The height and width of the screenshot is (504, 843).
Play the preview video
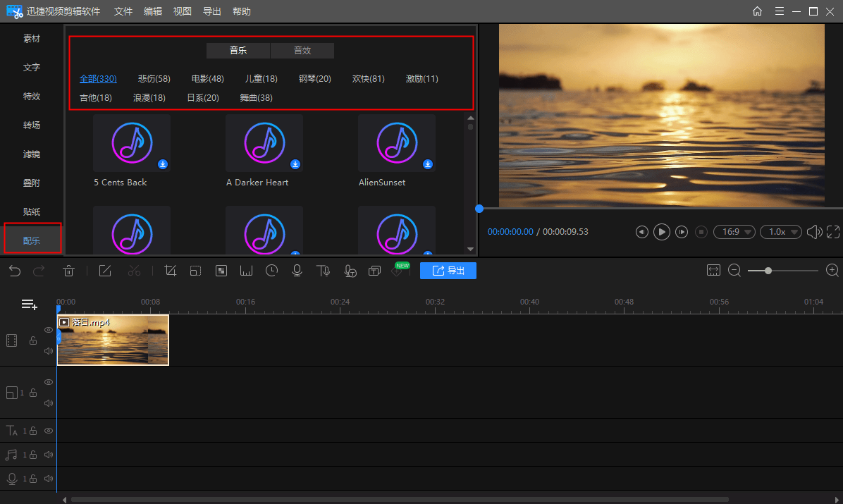click(661, 232)
